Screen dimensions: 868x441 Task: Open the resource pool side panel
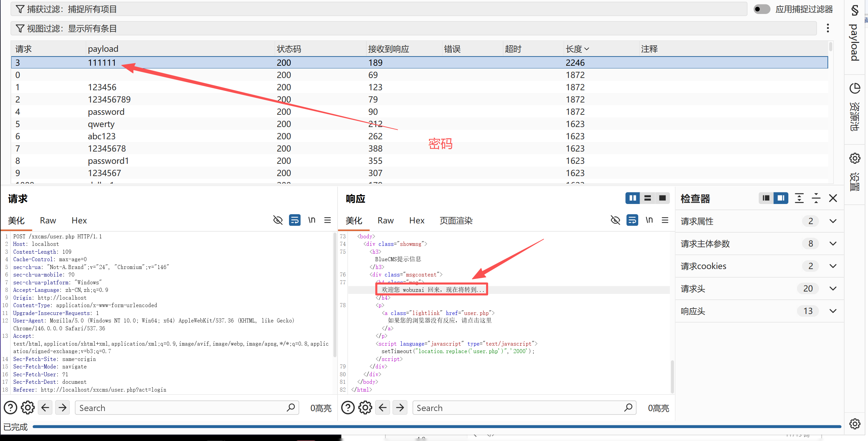pyautogui.click(x=855, y=107)
